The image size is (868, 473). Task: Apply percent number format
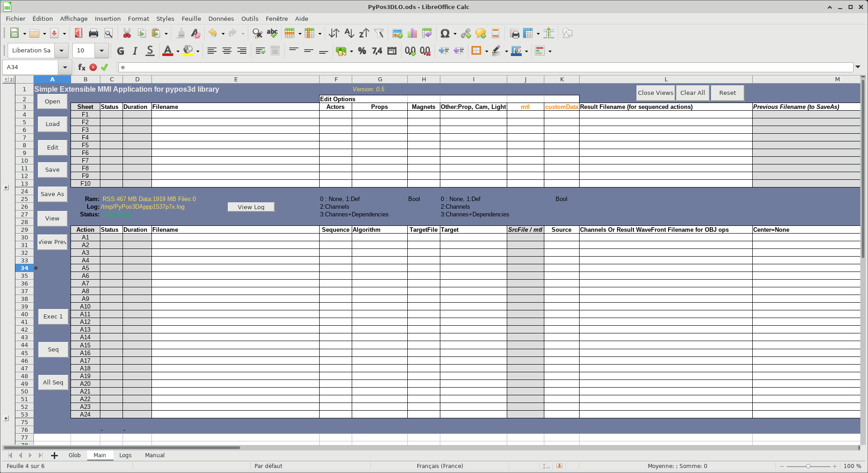click(362, 51)
